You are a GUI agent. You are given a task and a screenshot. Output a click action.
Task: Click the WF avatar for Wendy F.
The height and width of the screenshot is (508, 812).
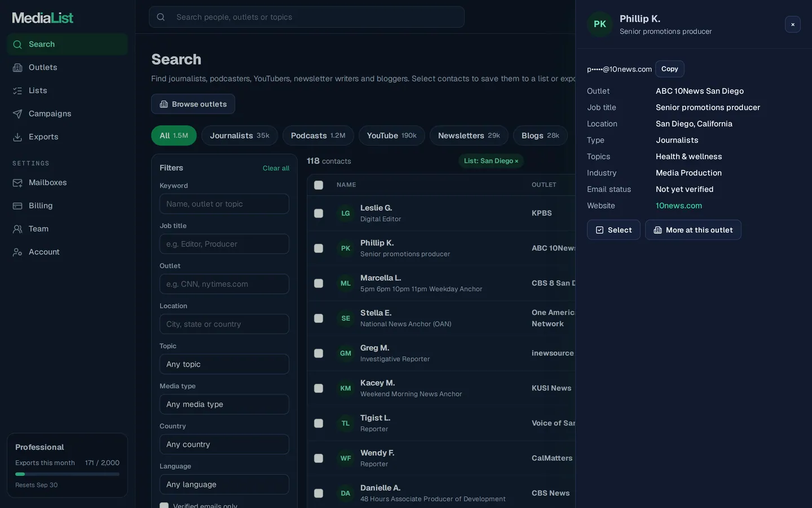point(346,458)
